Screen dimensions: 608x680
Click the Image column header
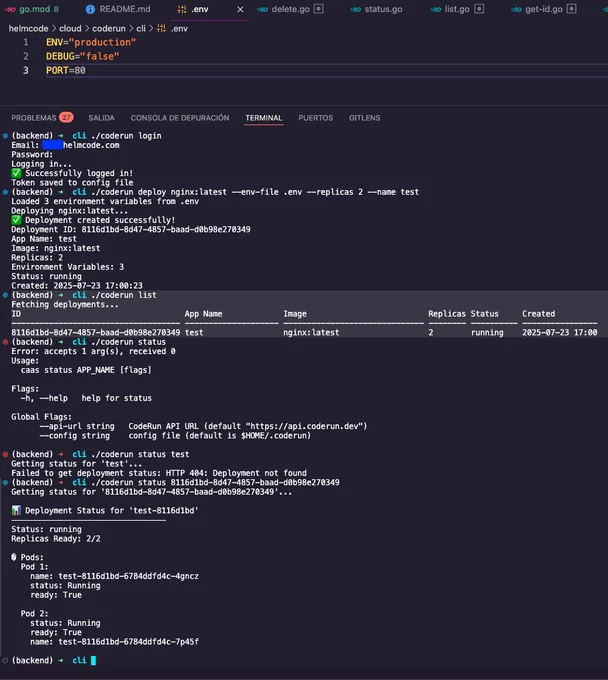click(295, 314)
